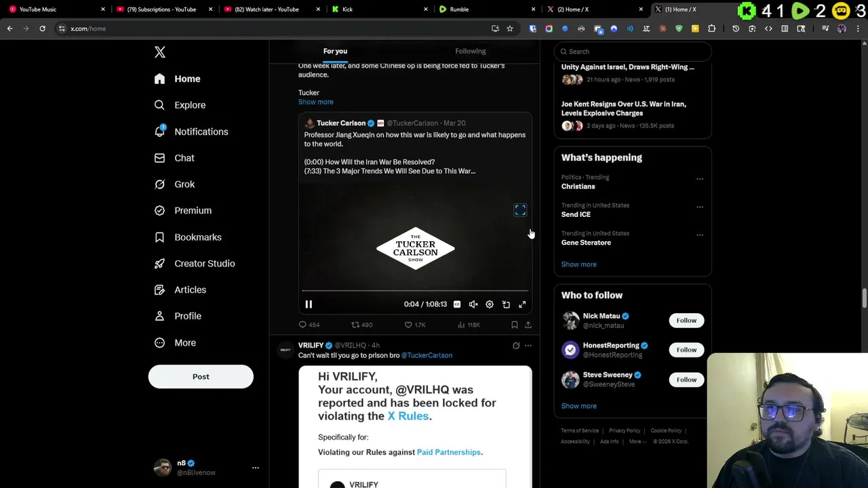Click the video progress bar

point(415,291)
